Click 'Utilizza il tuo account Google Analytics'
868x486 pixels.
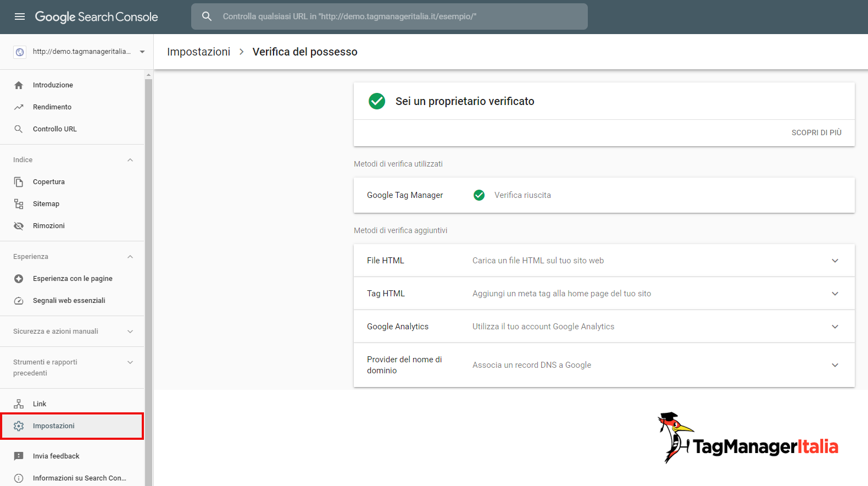pyautogui.click(x=543, y=327)
